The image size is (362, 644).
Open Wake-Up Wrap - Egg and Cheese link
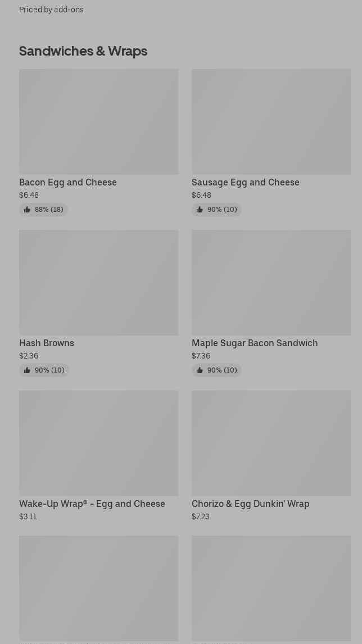pos(92,504)
